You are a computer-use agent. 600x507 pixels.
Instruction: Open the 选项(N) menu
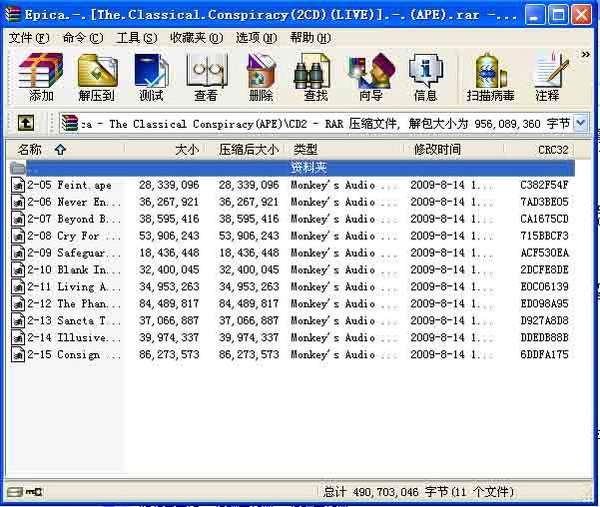(256, 38)
